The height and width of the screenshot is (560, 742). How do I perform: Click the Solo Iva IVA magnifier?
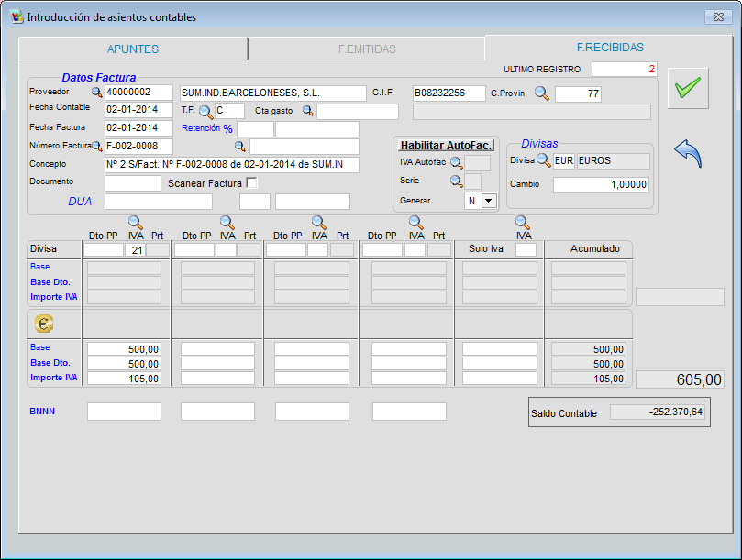(x=524, y=222)
